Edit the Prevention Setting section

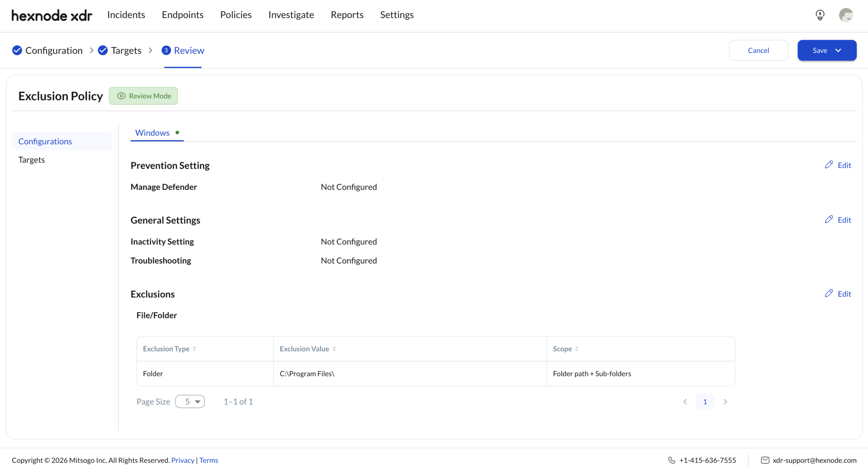838,165
